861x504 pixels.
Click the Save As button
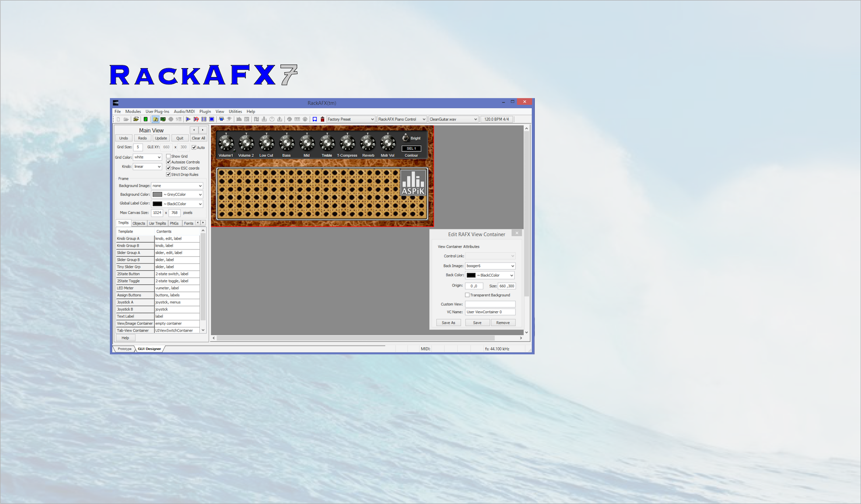click(448, 323)
